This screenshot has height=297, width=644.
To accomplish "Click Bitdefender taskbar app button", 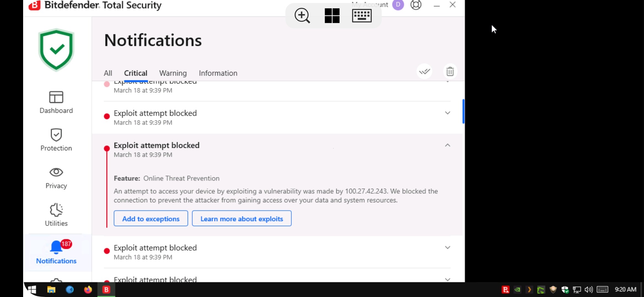I will click(x=106, y=290).
